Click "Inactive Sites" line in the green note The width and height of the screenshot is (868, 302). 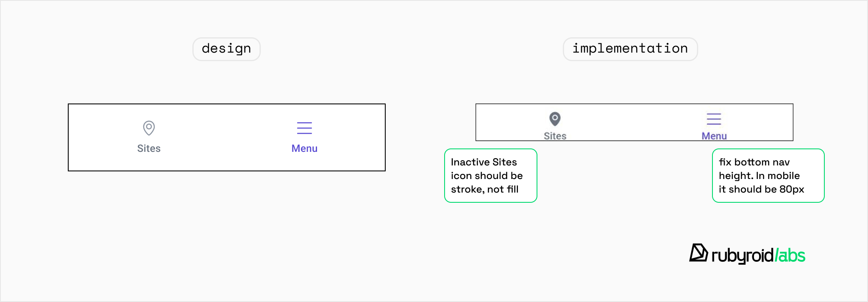[484, 162]
